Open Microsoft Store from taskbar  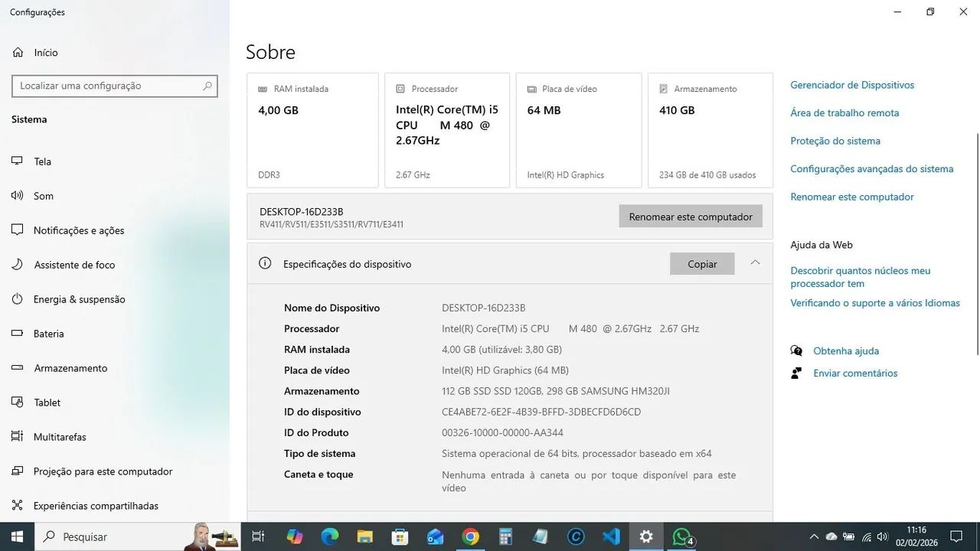point(400,536)
